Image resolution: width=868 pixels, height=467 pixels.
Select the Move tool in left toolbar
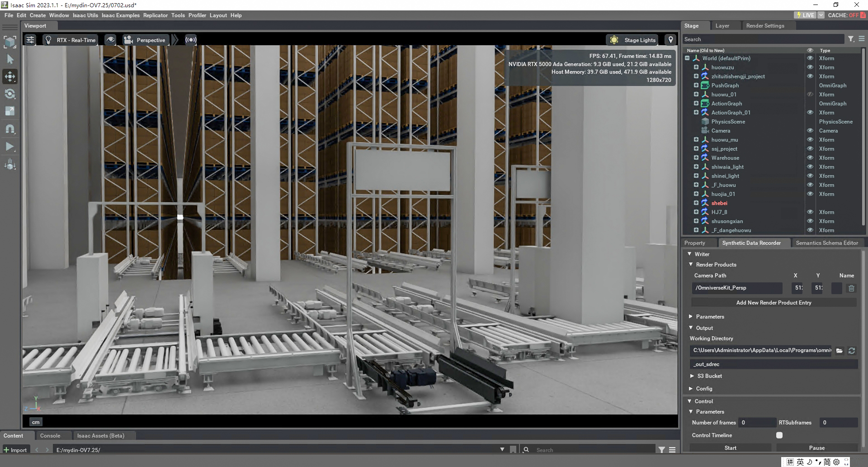coord(10,76)
